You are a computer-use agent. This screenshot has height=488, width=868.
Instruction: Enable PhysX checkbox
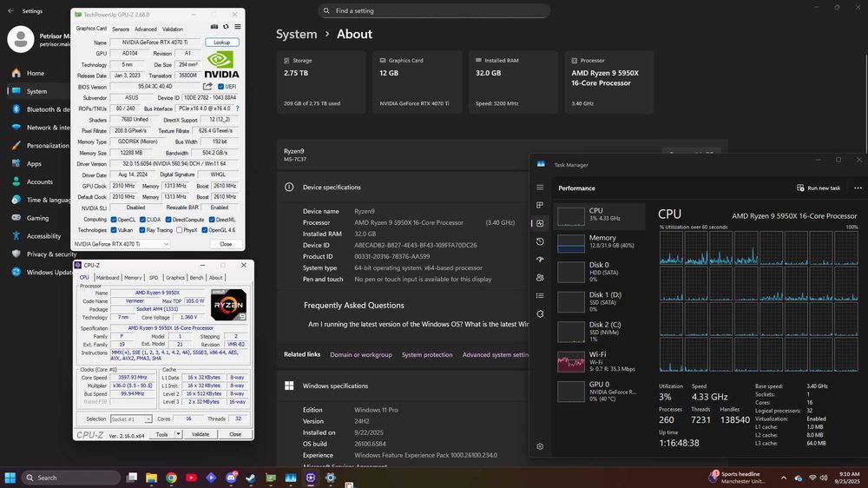coord(179,230)
